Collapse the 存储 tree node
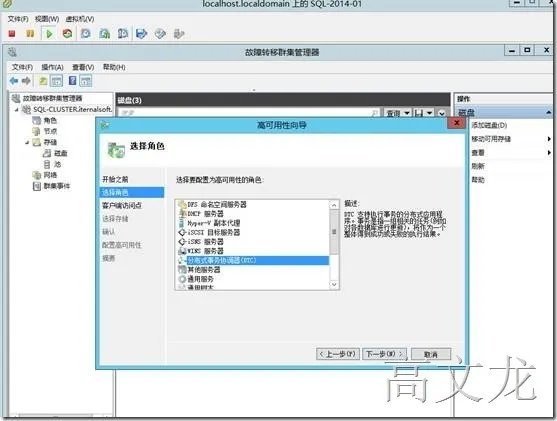This screenshot has height=421, width=557. tap(27, 143)
